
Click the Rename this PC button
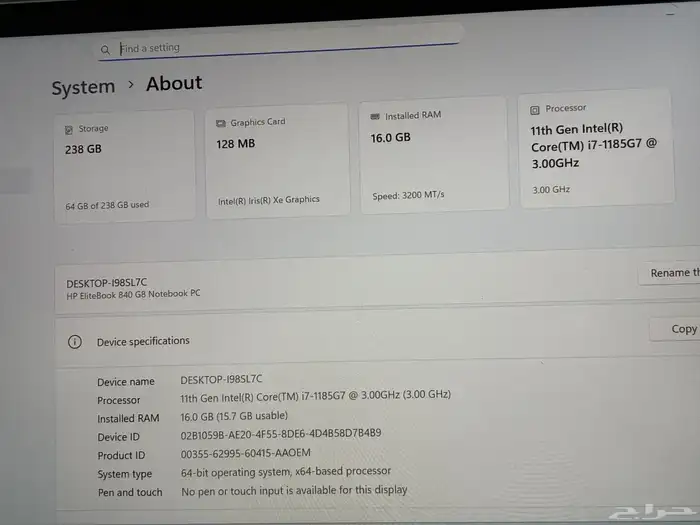pyautogui.click(x=669, y=273)
